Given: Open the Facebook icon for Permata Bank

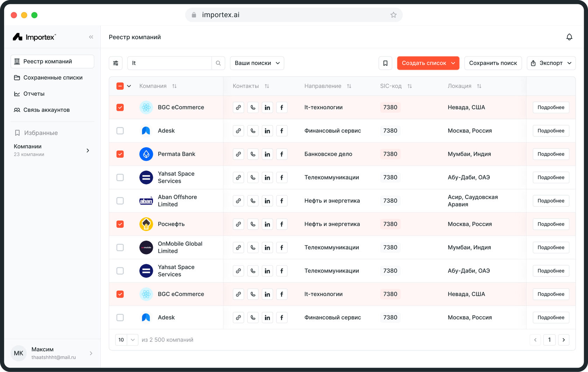Looking at the screenshot, I should click(282, 154).
